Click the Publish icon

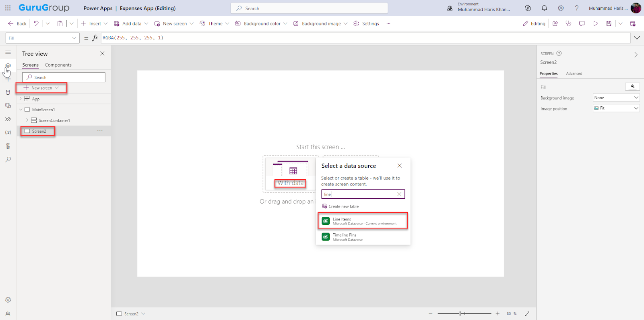pos(633,23)
